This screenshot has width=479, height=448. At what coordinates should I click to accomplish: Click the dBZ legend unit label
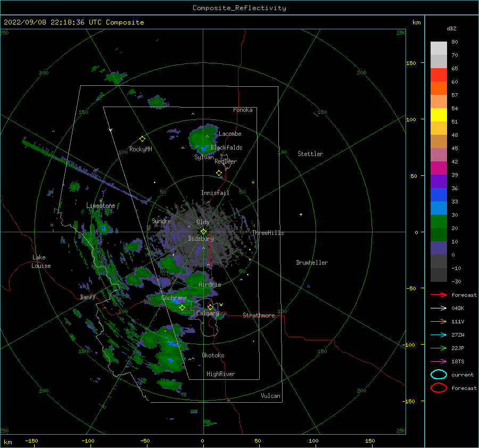(451, 28)
